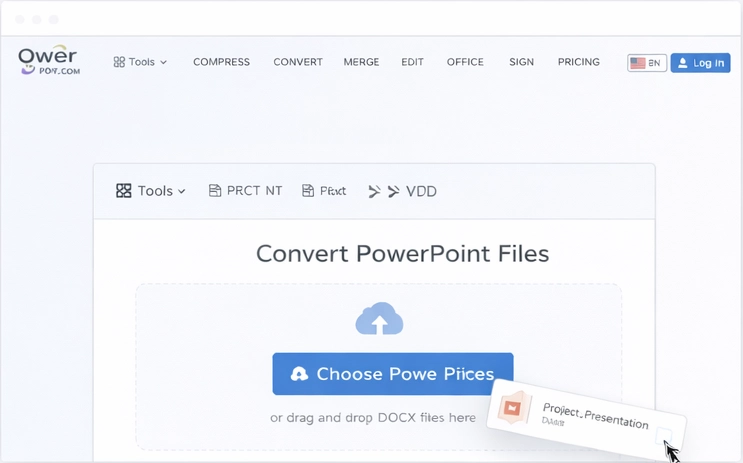Toggle checkbox on Project_Presentation card
The height and width of the screenshot is (463, 743).
(x=664, y=435)
